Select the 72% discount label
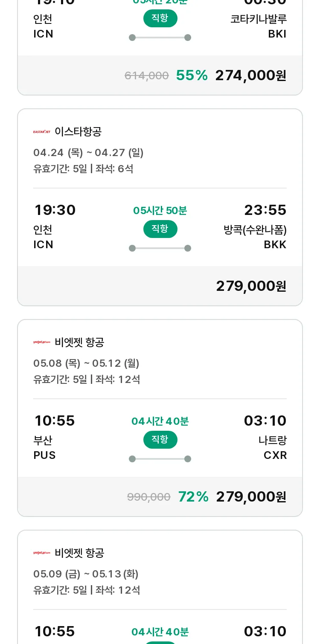 [193, 497]
